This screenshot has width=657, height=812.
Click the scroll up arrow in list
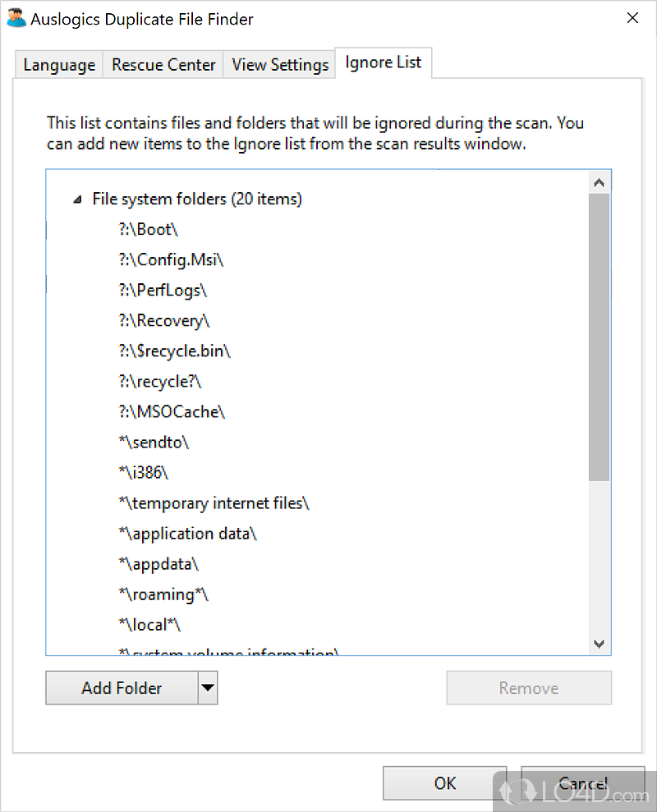(599, 183)
